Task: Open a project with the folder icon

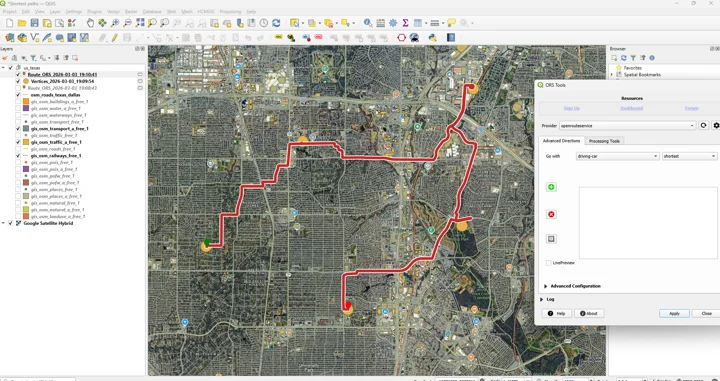Action: click(22, 23)
